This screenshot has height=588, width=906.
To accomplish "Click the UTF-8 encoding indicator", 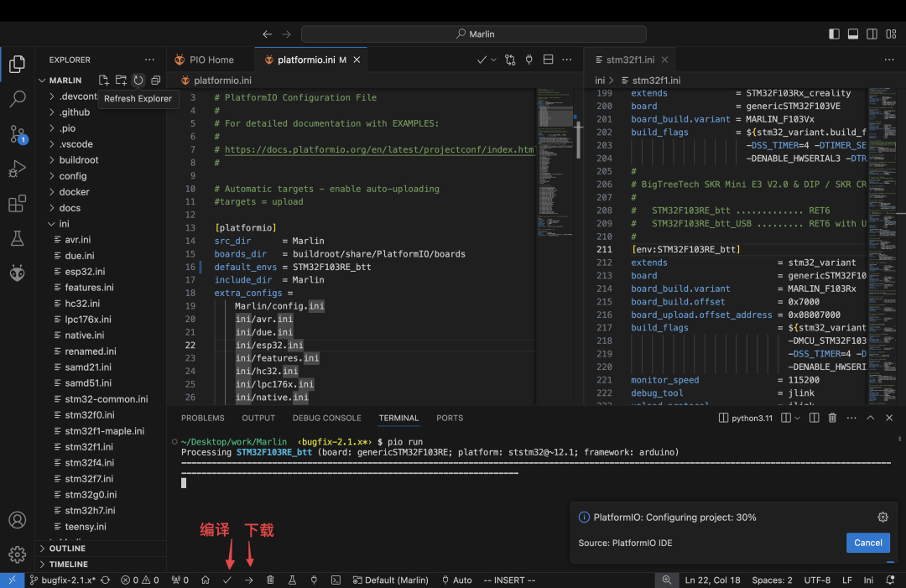I will pyautogui.click(x=817, y=580).
